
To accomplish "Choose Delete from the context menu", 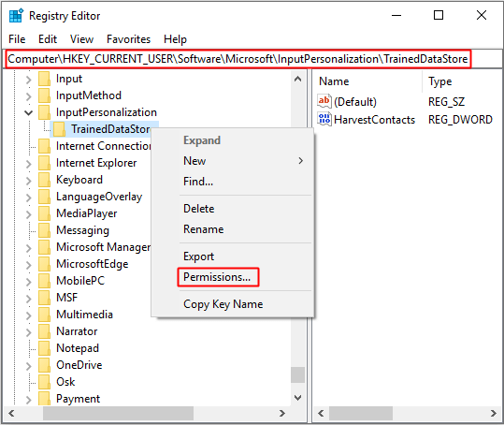I will coord(233,209).
